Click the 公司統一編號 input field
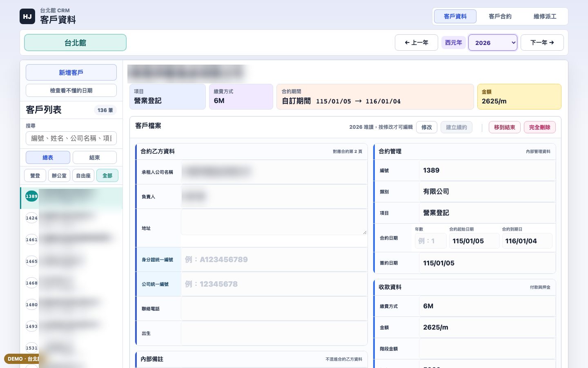 pyautogui.click(x=274, y=284)
